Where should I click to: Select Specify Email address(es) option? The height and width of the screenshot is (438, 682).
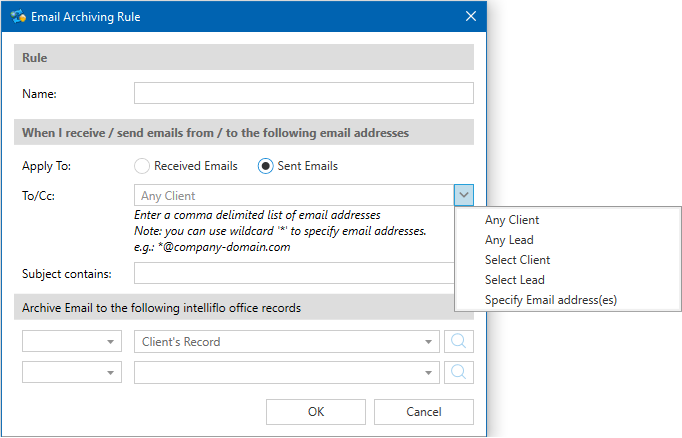549,300
